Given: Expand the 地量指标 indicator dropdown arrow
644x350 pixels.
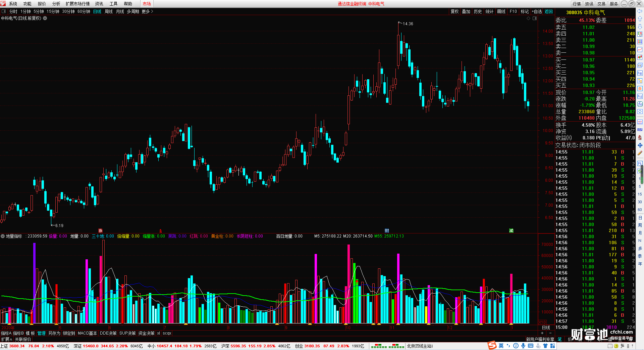Looking at the screenshot, I should pos(3,236).
